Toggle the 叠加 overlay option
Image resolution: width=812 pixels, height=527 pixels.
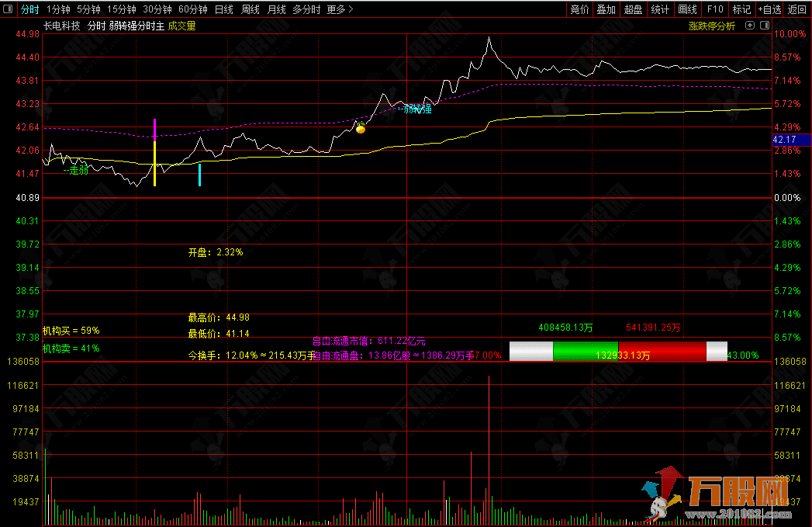(x=606, y=9)
